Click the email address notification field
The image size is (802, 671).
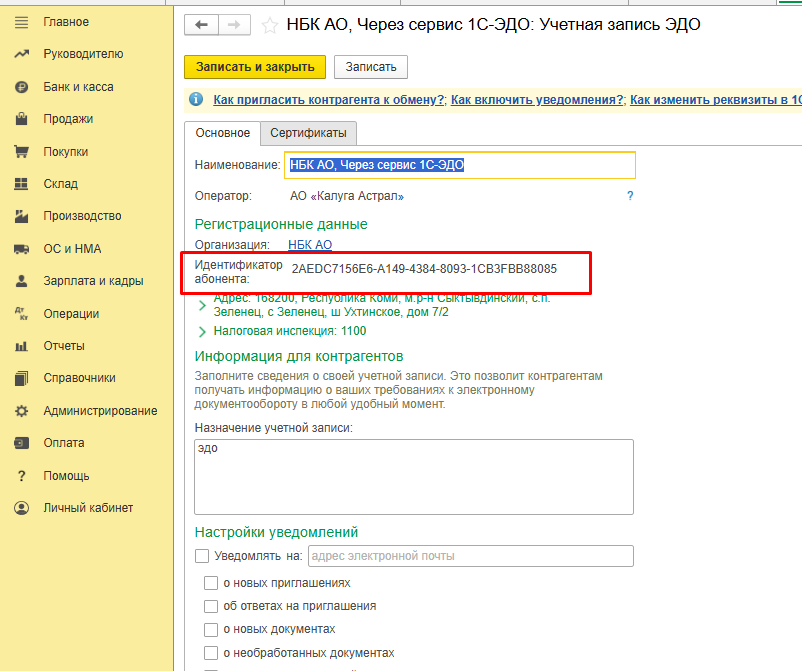point(471,556)
